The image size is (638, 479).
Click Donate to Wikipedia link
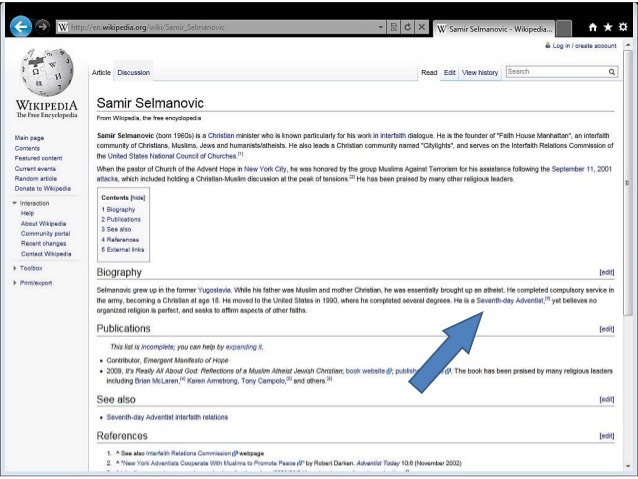(x=43, y=188)
